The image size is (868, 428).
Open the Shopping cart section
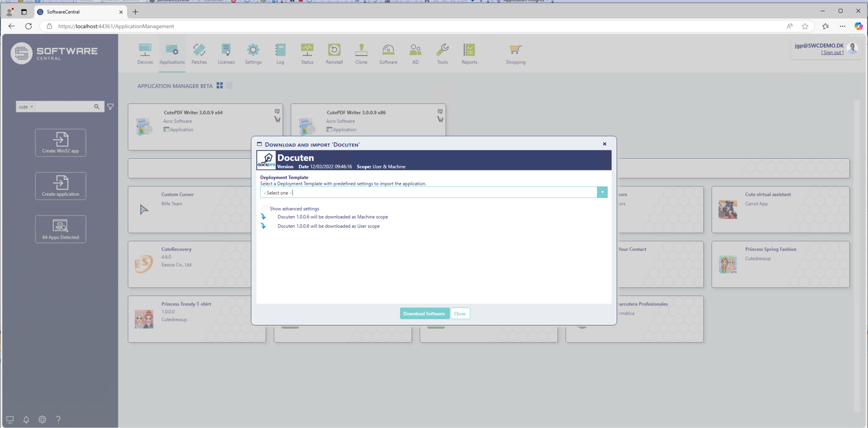pyautogui.click(x=516, y=54)
